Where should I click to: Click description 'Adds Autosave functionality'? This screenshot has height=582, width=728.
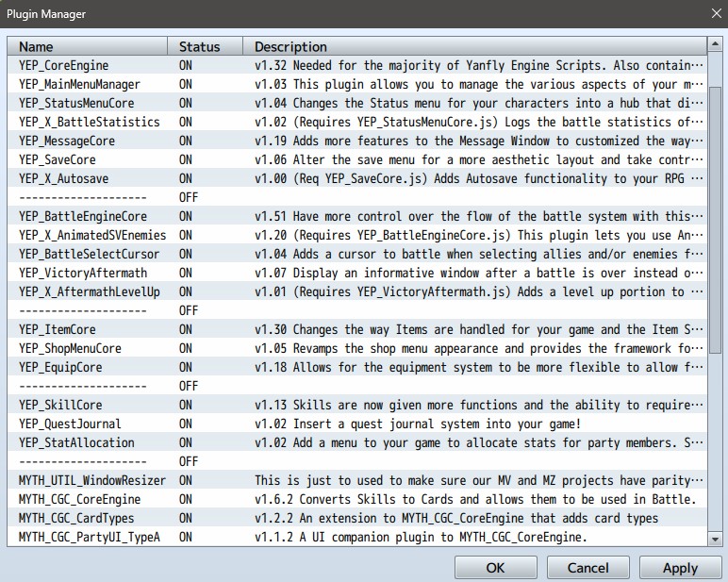479,178
